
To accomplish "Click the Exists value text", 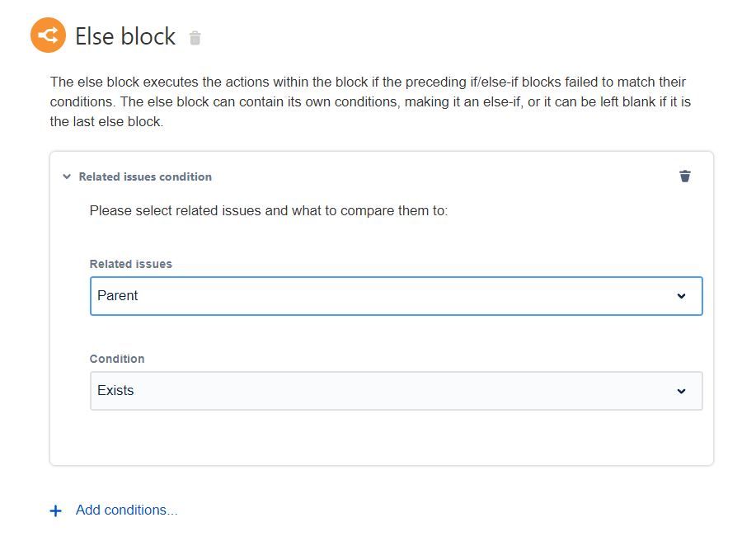I will point(115,391).
